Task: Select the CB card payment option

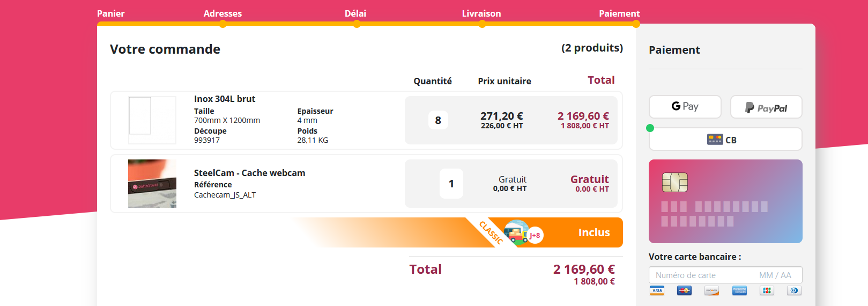Action: coord(725,140)
